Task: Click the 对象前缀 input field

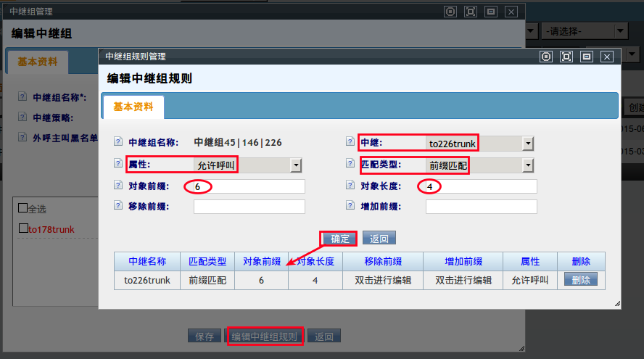Action: 249,187
